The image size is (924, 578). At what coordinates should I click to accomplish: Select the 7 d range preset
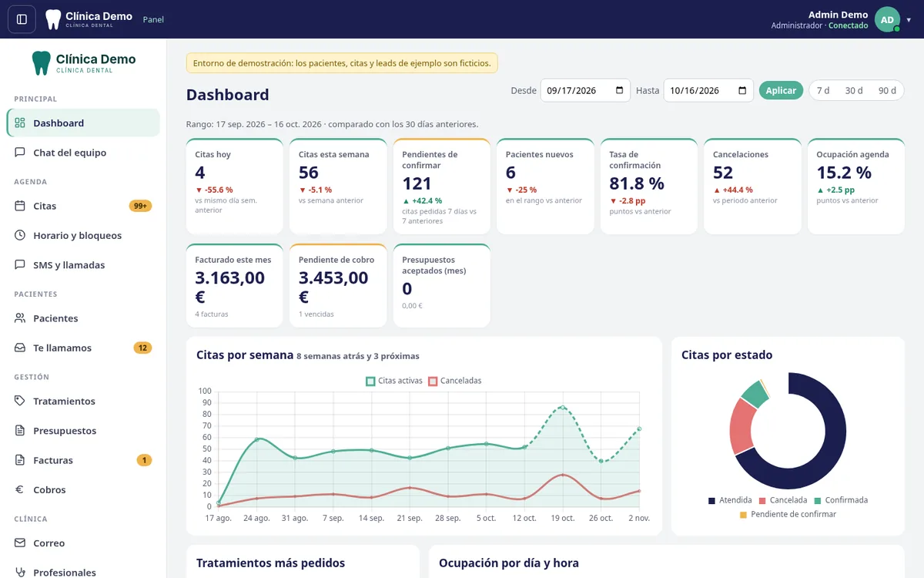[823, 90]
